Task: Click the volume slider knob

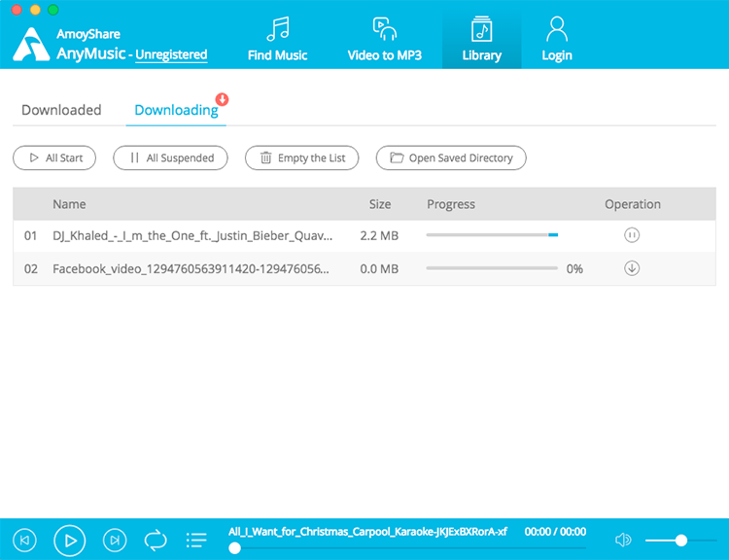Action: 681,540
